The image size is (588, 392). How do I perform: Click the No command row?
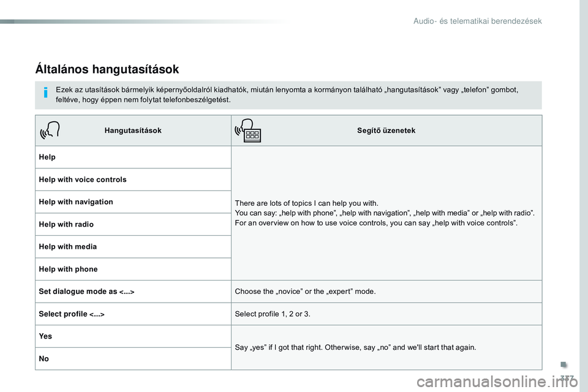[x=133, y=359]
